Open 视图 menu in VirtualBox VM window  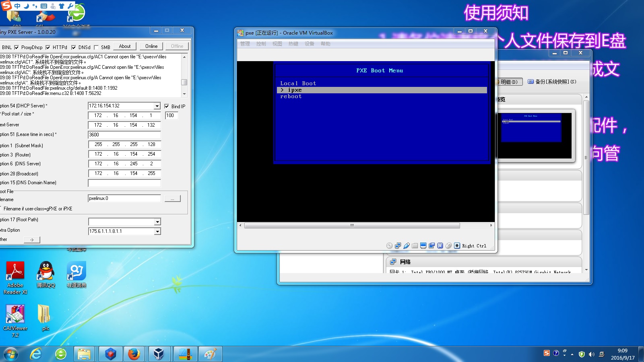277,44
